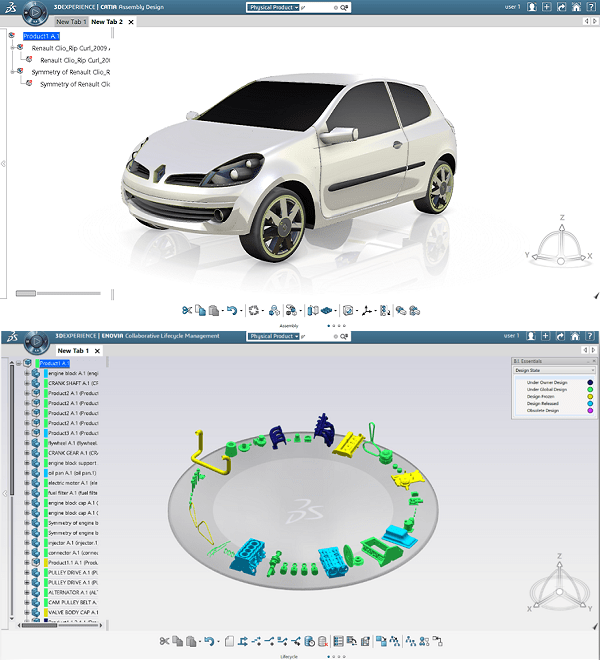Screen dimensions: 600x660
Task: Open the Physical Product dropdown in CATIA window
Action: coord(273,8)
